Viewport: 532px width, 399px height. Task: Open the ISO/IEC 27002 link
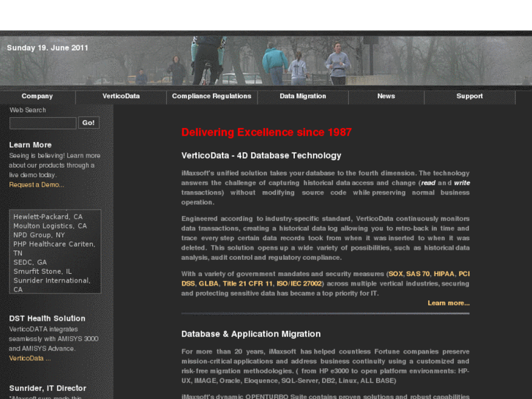pyautogui.click(x=299, y=283)
